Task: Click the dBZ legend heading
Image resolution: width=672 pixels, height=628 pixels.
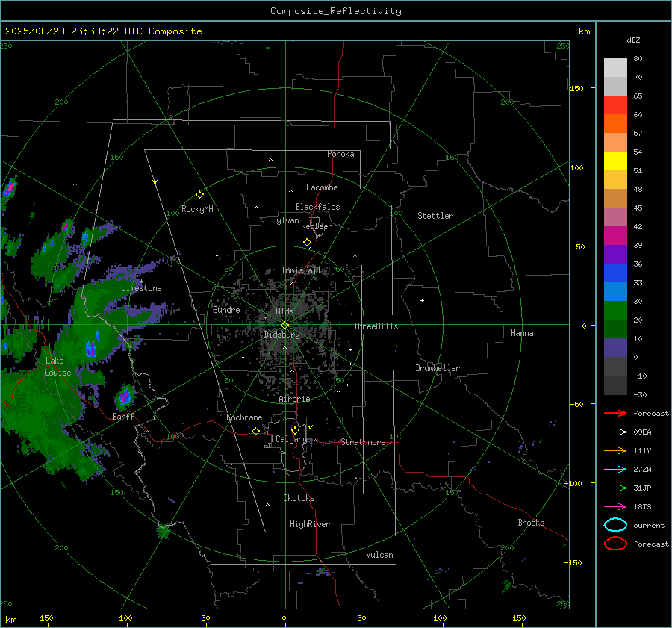Action: click(633, 40)
